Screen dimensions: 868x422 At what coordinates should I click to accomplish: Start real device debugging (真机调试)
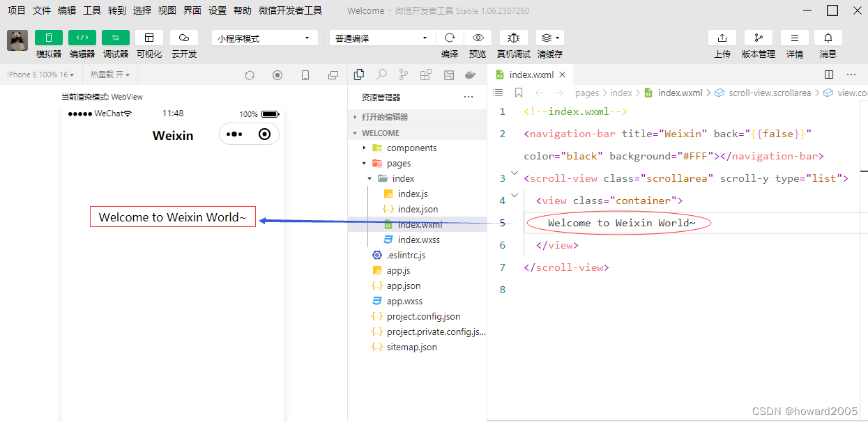tap(514, 38)
